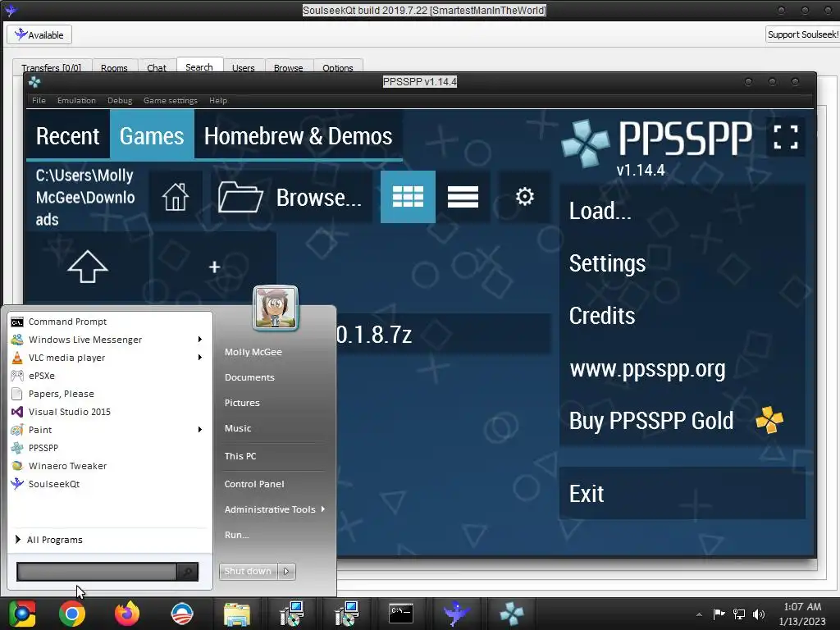The height and width of the screenshot is (630, 840).
Task: Open This PC from Start menu
Action: (x=240, y=456)
